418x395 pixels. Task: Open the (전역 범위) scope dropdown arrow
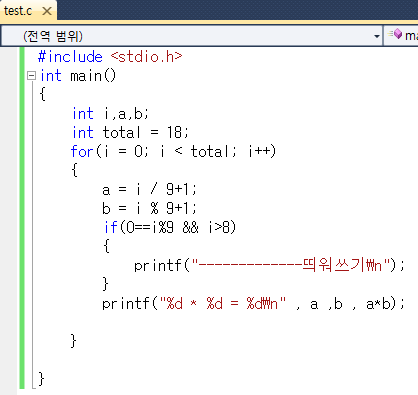377,36
